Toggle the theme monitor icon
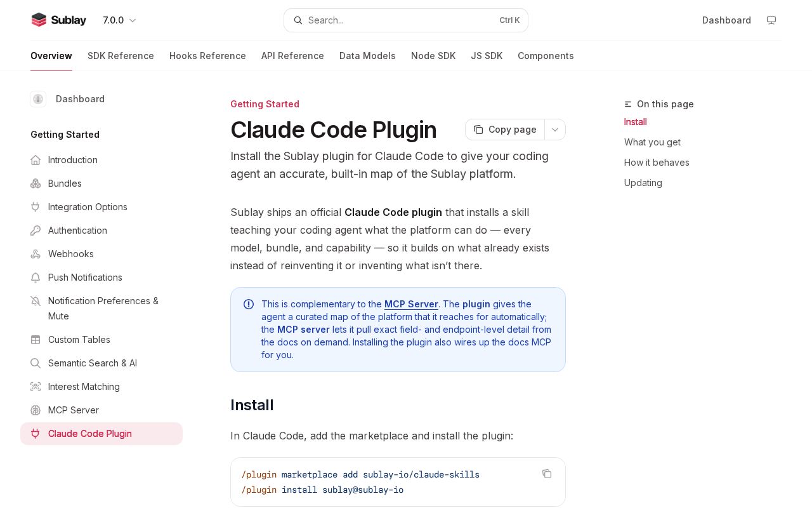 pyautogui.click(x=771, y=20)
